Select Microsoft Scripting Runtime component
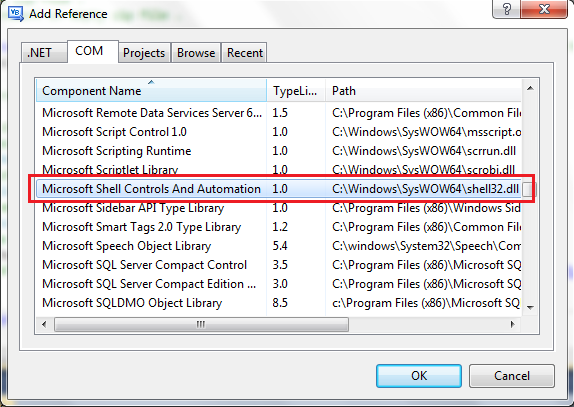Viewport: 574px width, 407px height. pos(279,151)
